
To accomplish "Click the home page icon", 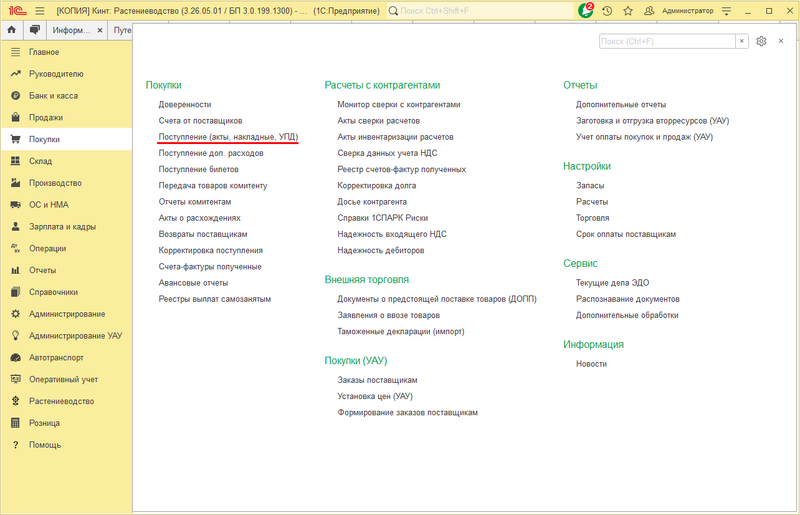I will (12, 30).
